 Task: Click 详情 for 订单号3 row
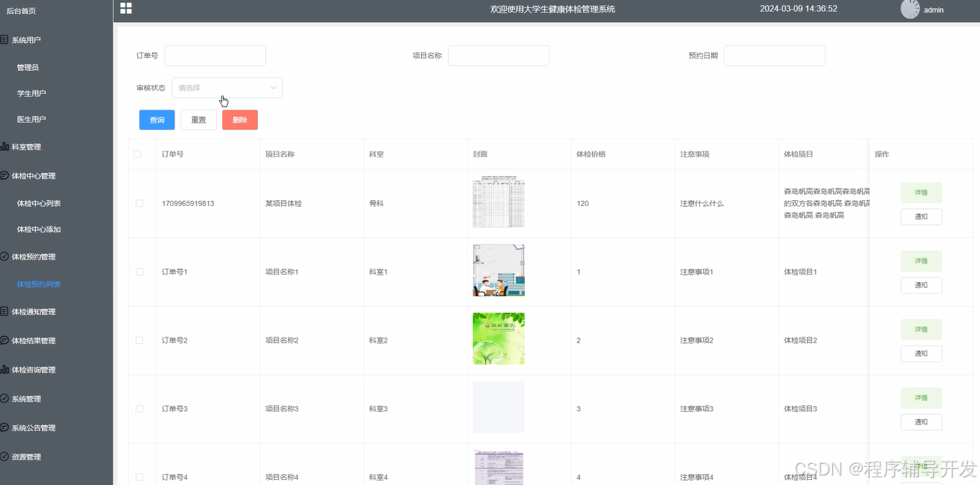tap(921, 398)
